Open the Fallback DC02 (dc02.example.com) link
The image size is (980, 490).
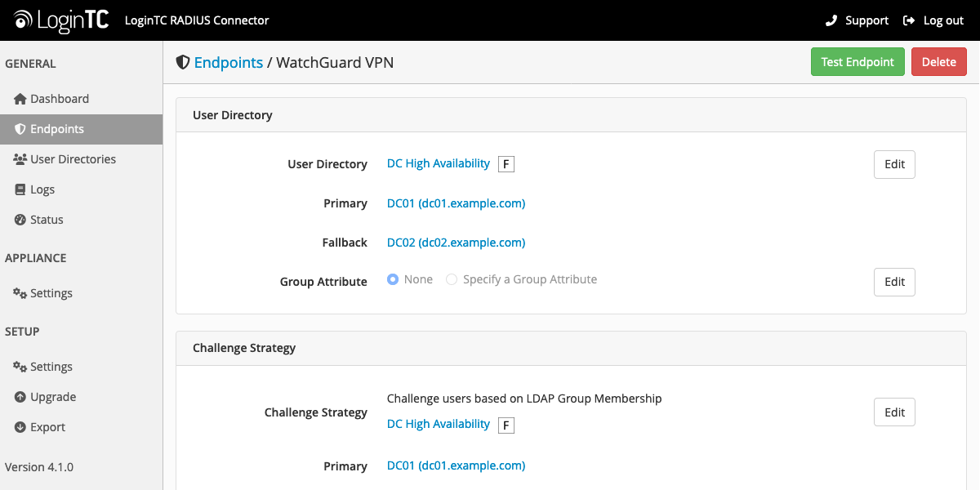(x=456, y=243)
